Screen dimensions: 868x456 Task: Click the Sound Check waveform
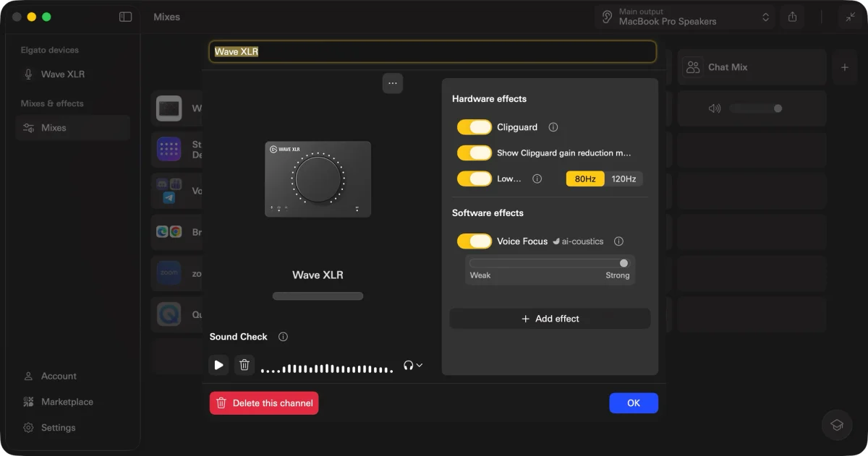327,369
